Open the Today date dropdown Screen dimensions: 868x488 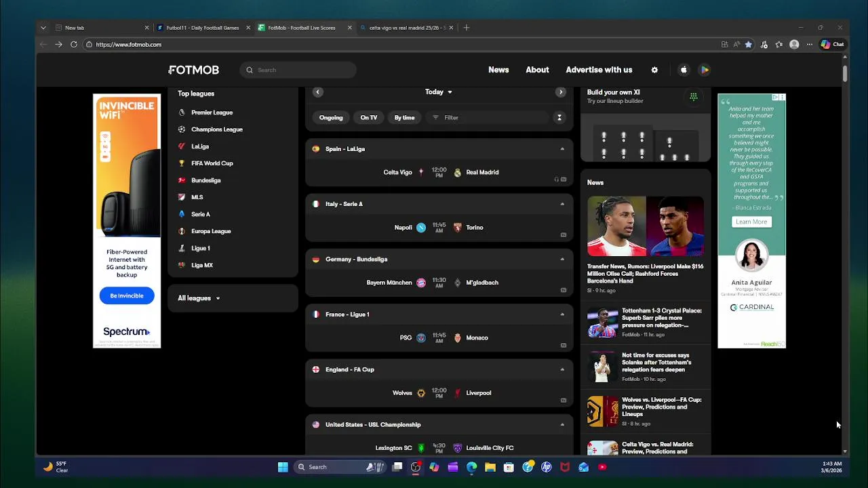point(439,92)
